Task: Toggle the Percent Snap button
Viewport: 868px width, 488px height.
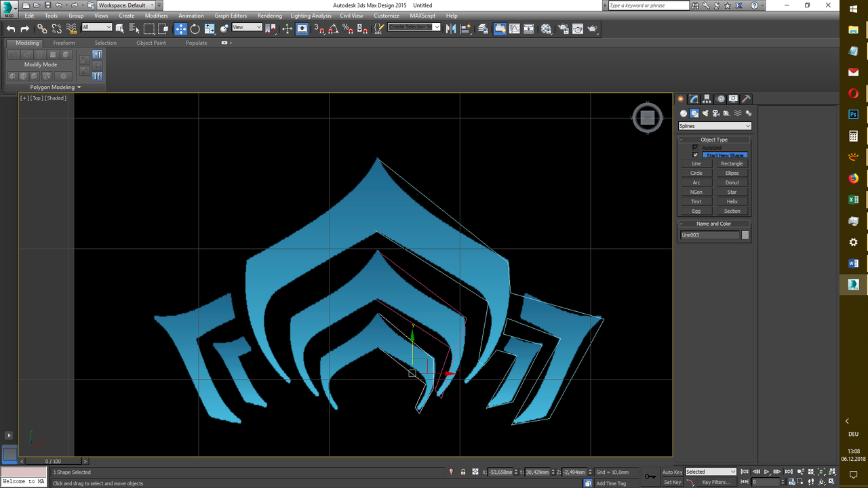Action: pyautogui.click(x=347, y=28)
